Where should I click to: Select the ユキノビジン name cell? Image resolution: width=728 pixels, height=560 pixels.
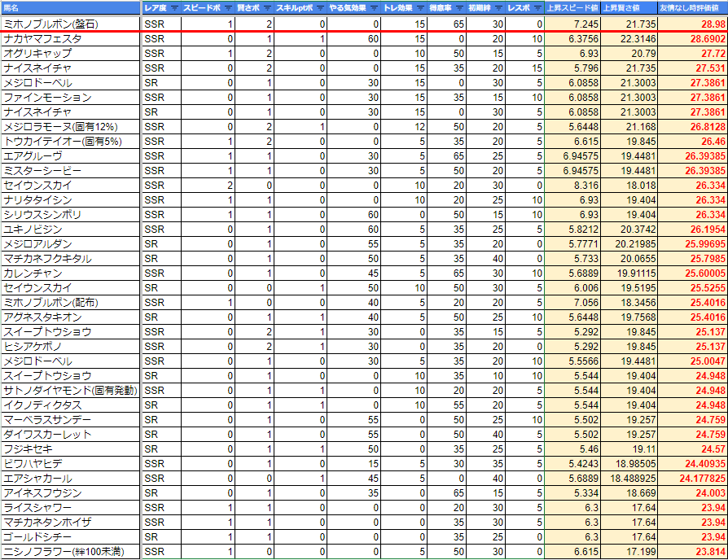70,230
